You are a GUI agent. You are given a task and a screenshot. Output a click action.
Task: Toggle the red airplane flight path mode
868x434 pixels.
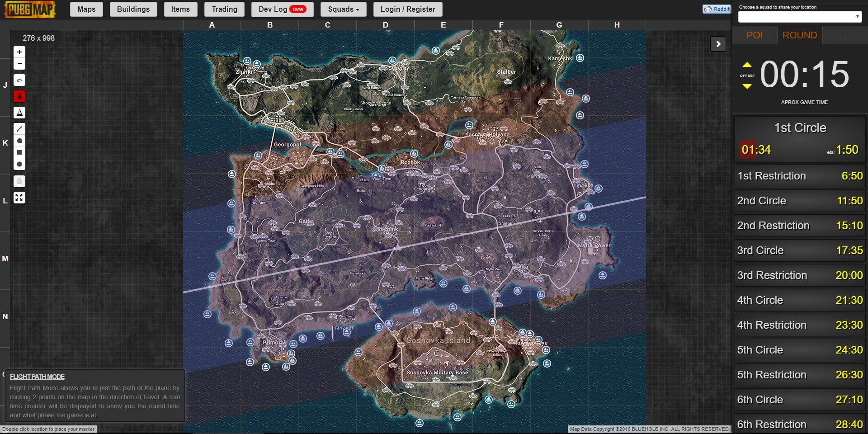pyautogui.click(x=19, y=96)
